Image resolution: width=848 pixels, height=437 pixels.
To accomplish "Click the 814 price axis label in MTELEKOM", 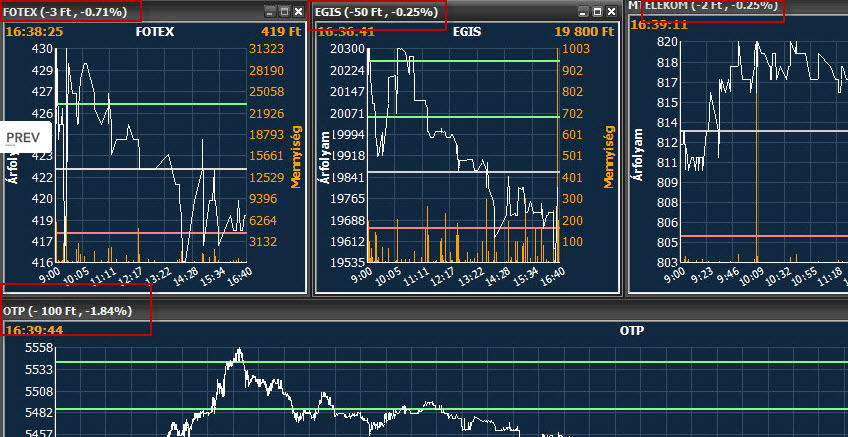I will click(x=665, y=123).
